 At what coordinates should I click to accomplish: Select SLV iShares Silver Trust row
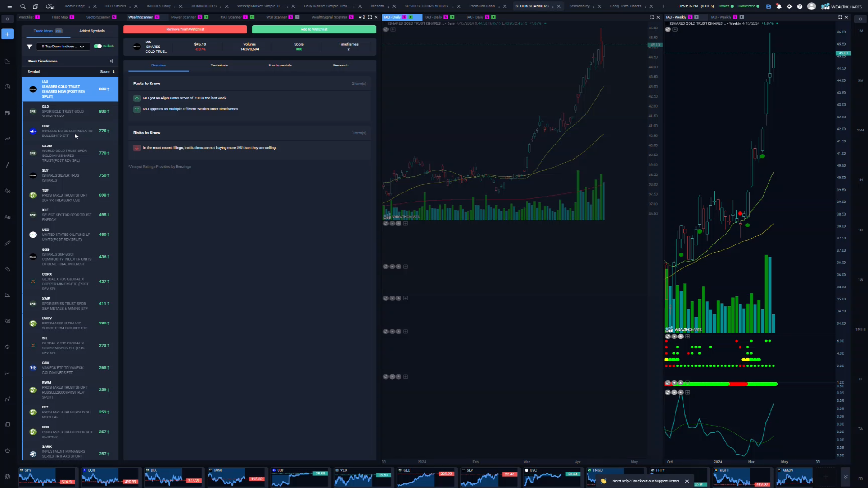point(70,175)
